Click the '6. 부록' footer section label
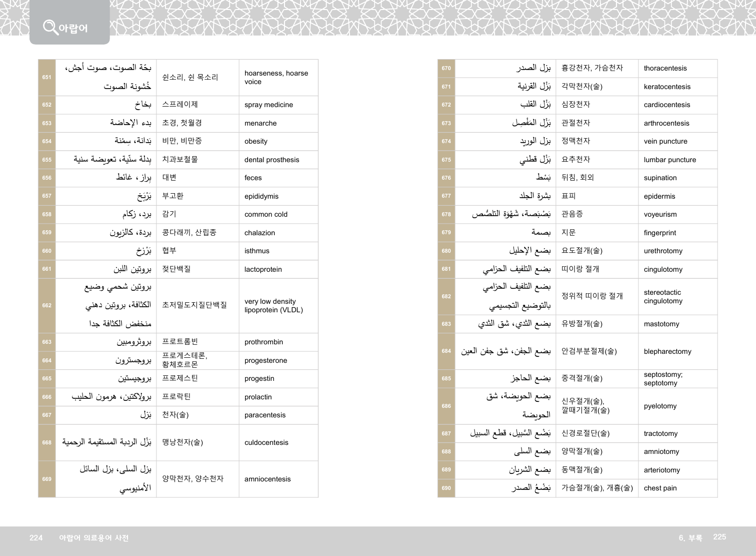756x556 pixels. click(x=690, y=538)
